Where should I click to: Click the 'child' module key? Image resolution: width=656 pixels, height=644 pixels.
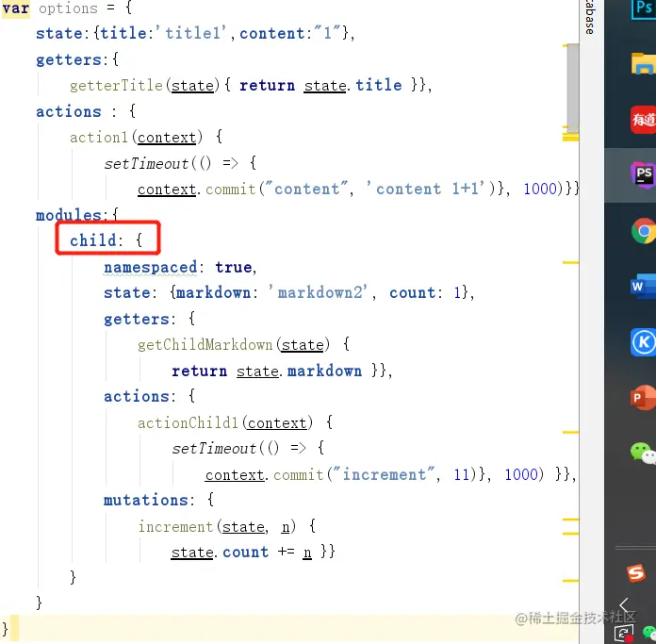(93, 240)
